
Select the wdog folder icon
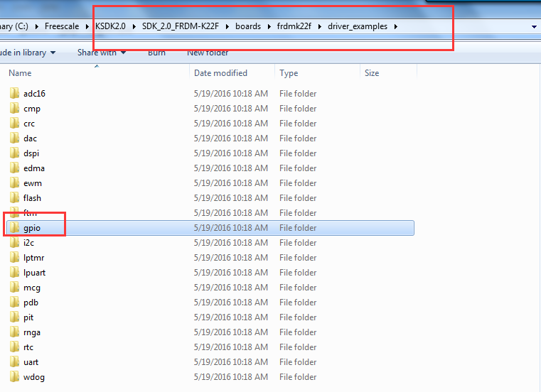point(14,377)
